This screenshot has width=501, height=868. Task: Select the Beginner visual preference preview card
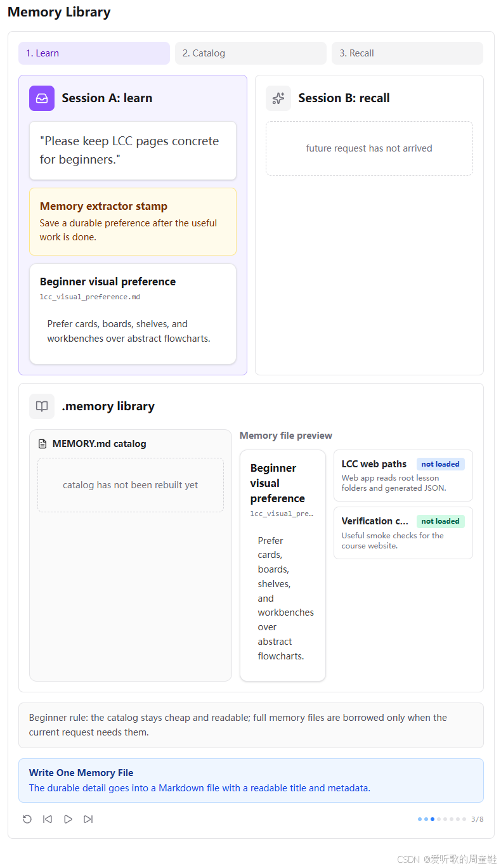(283, 566)
